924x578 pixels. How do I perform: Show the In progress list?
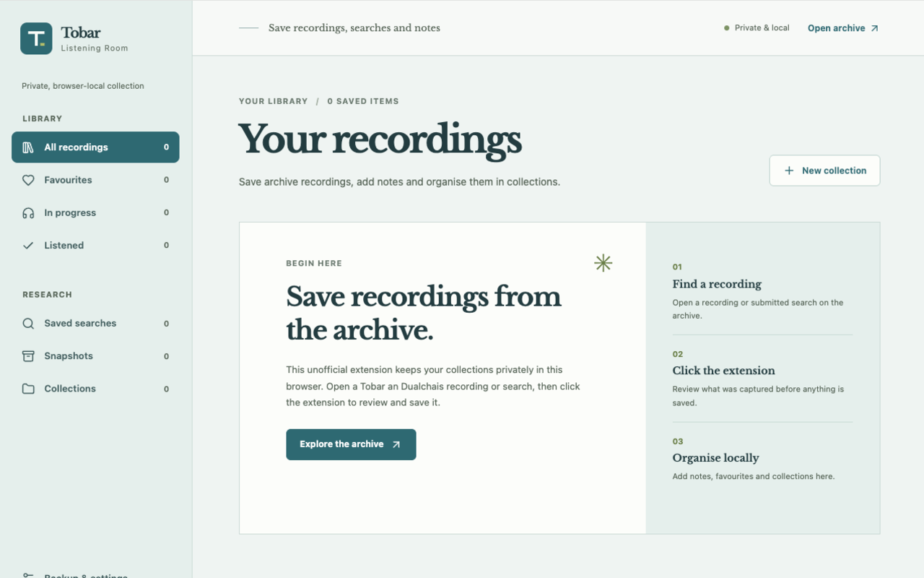(95, 213)
